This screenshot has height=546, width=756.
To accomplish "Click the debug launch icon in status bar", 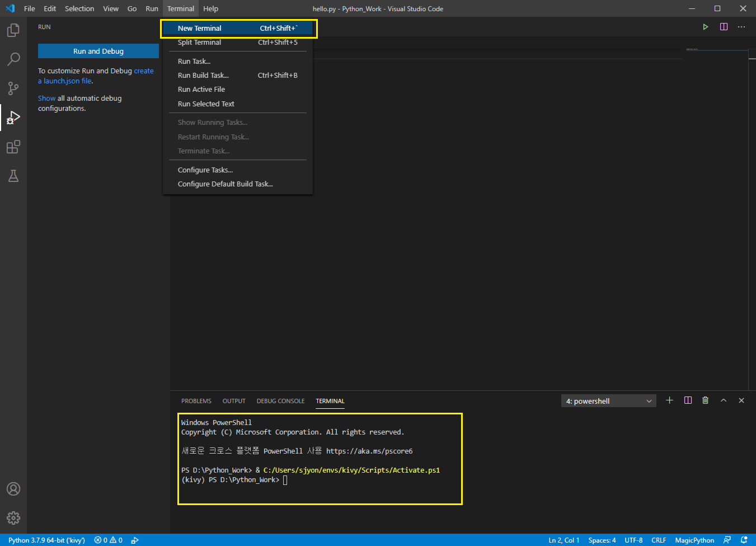I will [135, 540].
